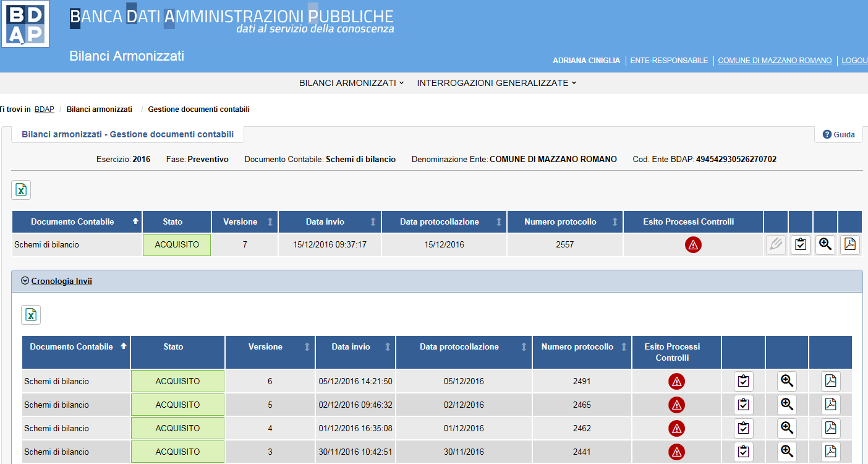
Task: Click Gestione documenti contabili breadcrumb
Action: (x=199, y=110)
